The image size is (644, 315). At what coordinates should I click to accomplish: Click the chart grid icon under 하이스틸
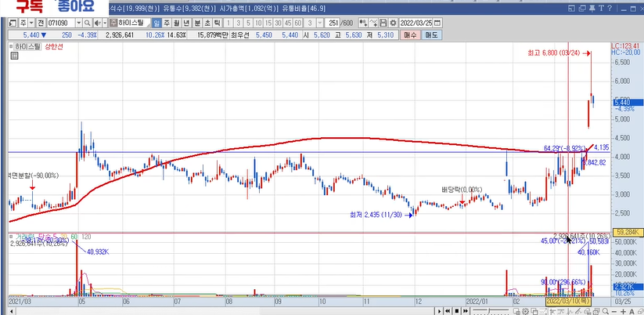click(14, 56)
